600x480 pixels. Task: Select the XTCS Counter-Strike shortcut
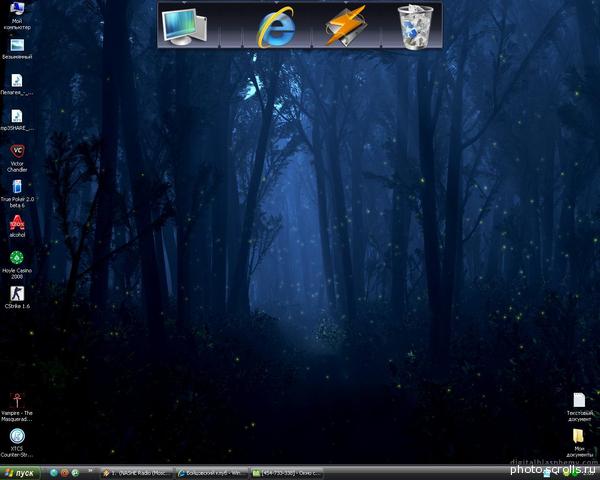[x=16, y=443]
